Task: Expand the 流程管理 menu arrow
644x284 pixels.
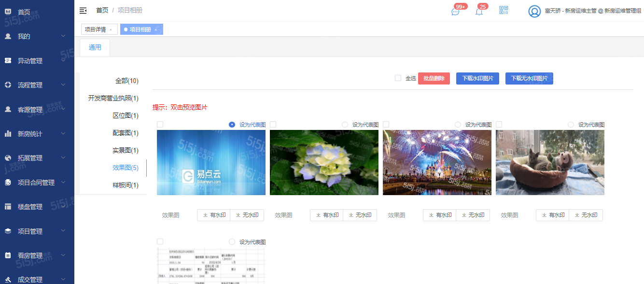Action: tap(63, 85)
